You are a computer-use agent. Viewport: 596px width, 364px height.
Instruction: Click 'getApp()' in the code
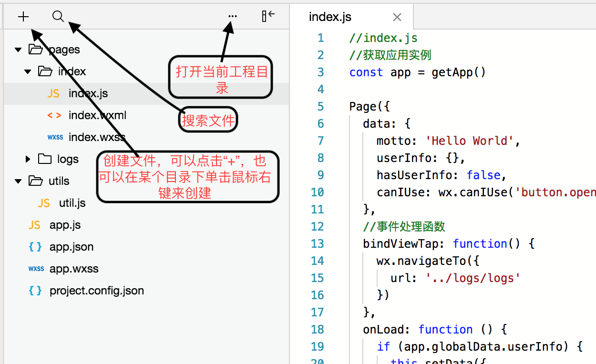point(459,72)
